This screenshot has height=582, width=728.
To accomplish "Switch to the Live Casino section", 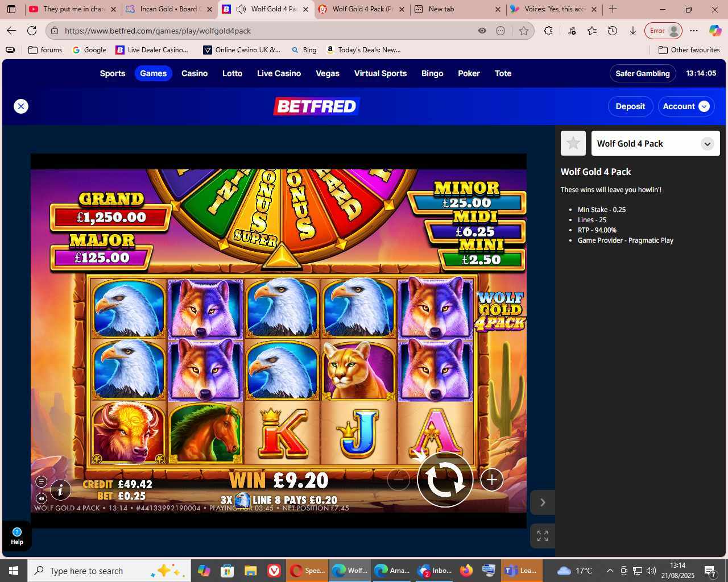I will 279,73.
